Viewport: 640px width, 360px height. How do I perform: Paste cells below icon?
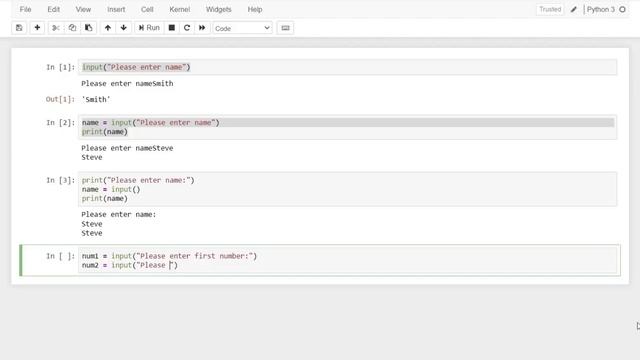tap(89, 28)
